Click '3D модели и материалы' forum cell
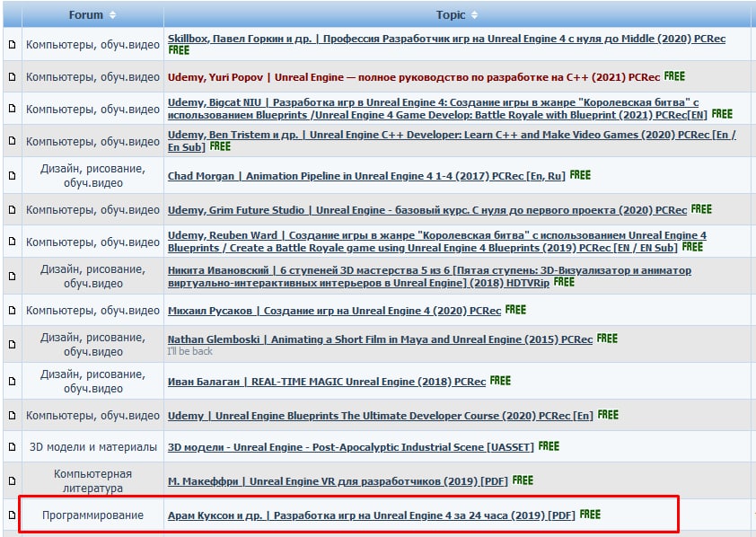This screenshot has height=537, width=756. 92,447
